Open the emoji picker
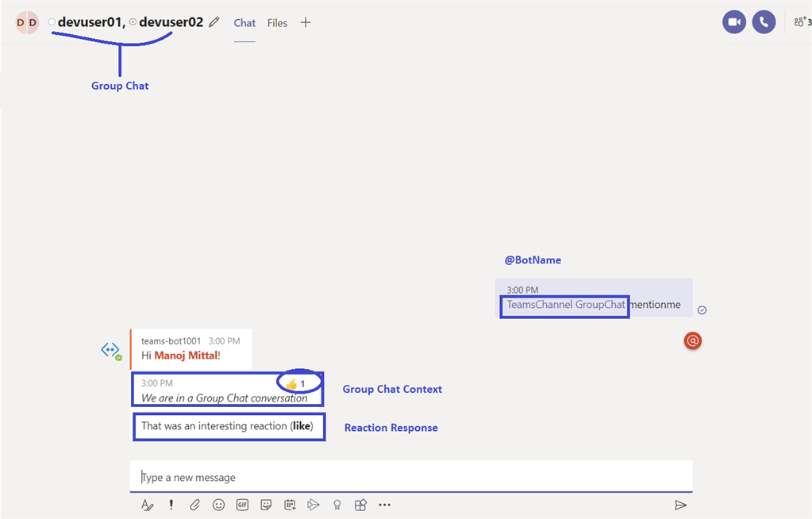 click(x=218, y=505)
